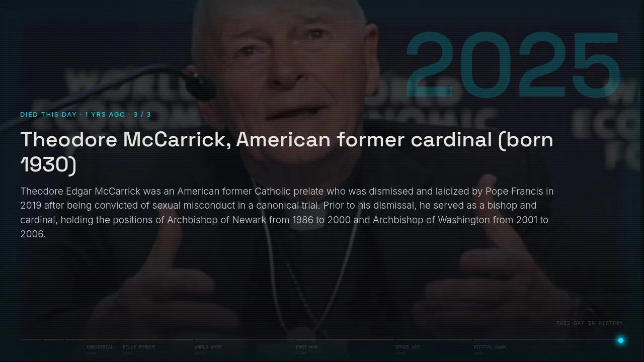
Task: Click the Theodore Edgar McCarrick description paragraph
Action: click(287, 213)
